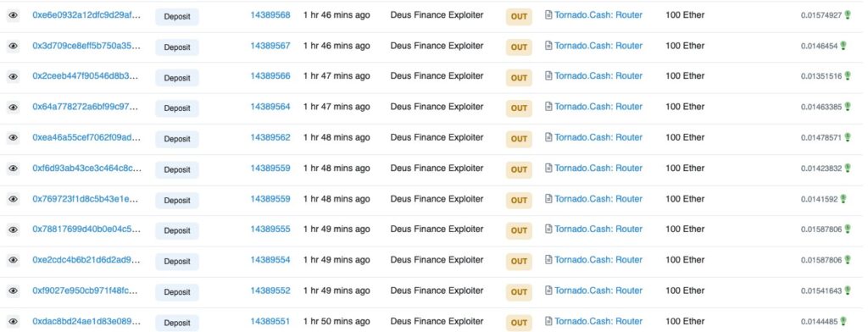Click the gas fee icon next to 0.01574927

click(x=847, y=15)
